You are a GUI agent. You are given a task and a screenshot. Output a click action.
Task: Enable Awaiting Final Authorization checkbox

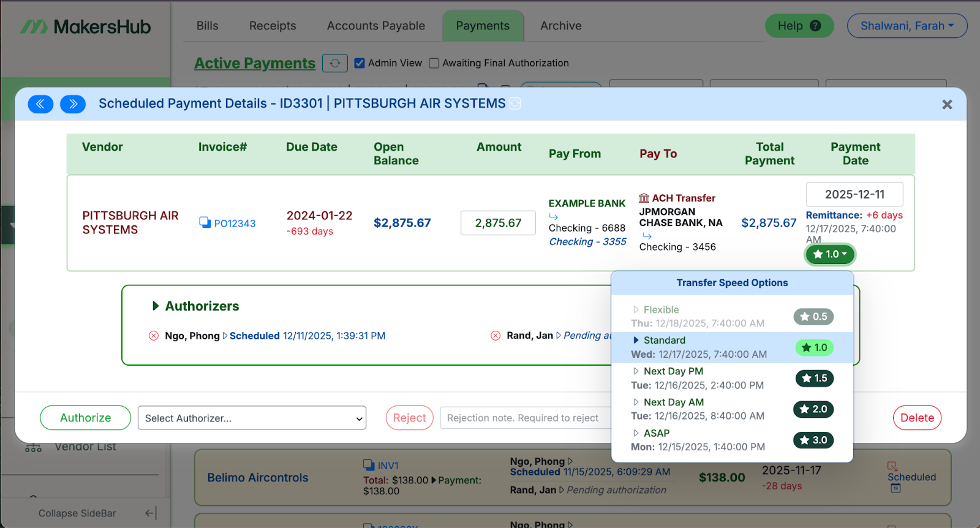(x=434, y=63)
